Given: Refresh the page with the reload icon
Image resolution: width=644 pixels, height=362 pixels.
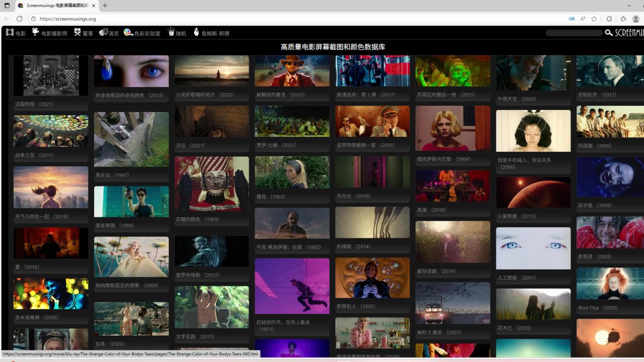Looking at the screenshot, I should click(x=20, y=18).
